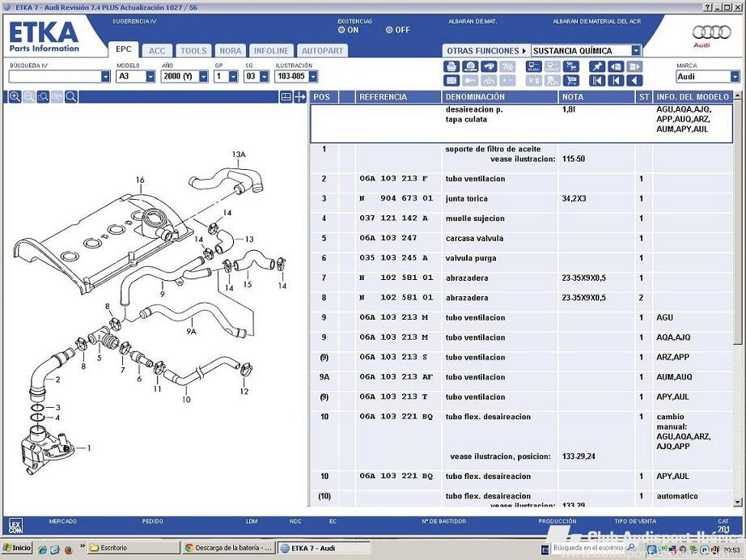Open the GP dropdown
The height and width of the screenshot is (560, 746).
(233, 76)
